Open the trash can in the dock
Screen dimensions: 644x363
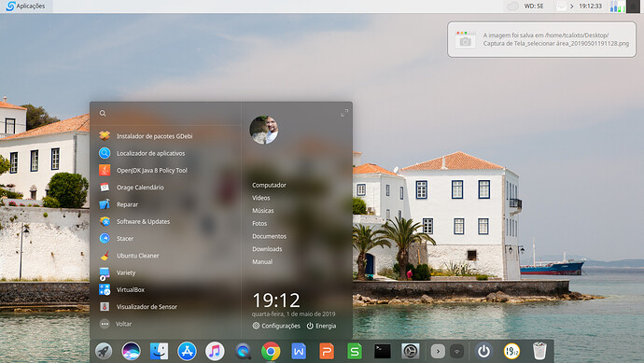click(x=539, y=352)
